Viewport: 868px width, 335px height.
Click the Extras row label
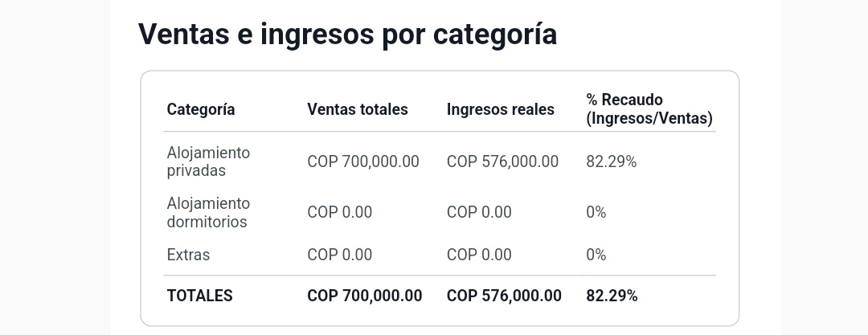(x=188, y=255)
